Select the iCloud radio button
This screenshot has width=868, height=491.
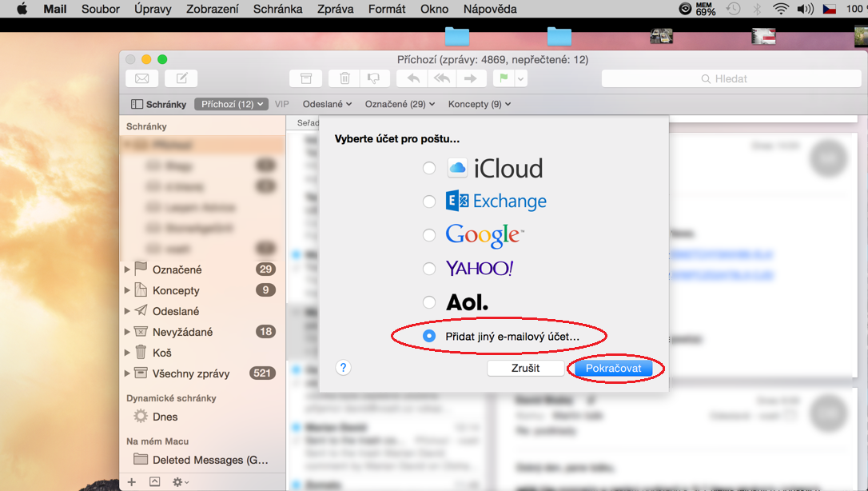429,168
